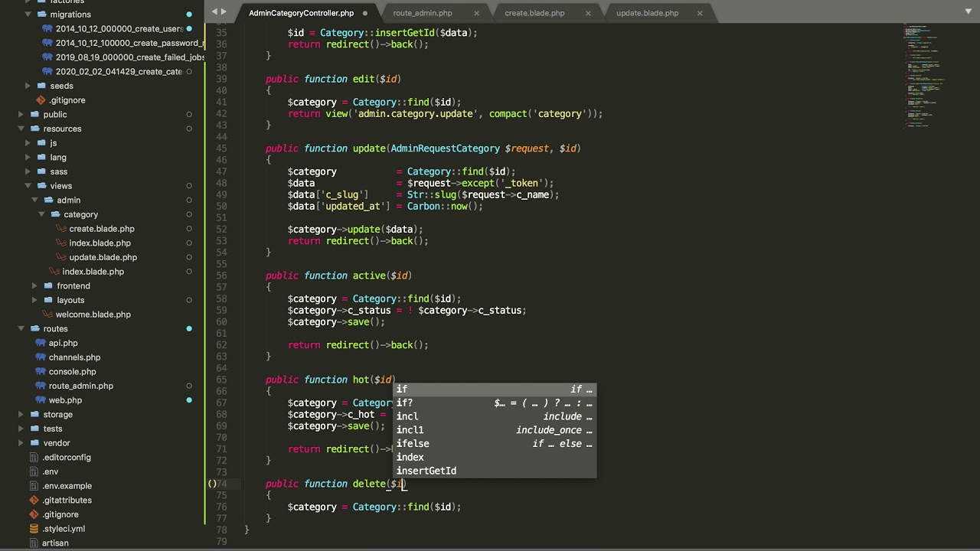Choose the plain 'if' autocomplete suggestion
This screenshot has width=980, height=551.
(495, 390)
